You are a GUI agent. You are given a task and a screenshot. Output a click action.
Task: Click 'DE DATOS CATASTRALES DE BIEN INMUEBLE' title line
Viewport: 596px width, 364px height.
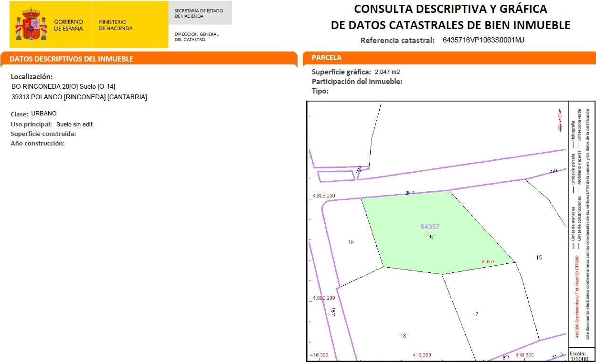tap(450, 25)
